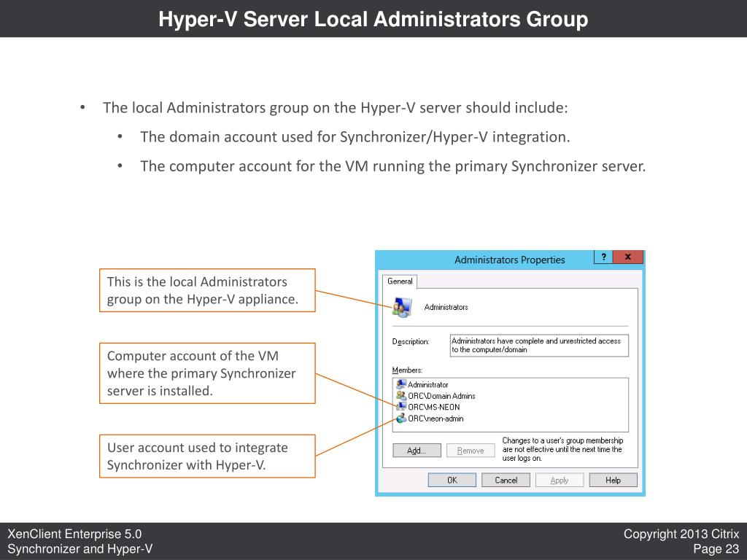This screenshot has height=560, width=747.
Task: Select the ORC\neon-admin user icon
Action: pyautogui.click(x=401, y=418)
